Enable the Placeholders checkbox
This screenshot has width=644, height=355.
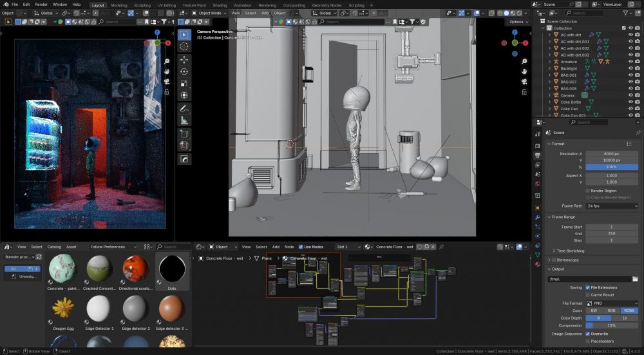point(587,341)
